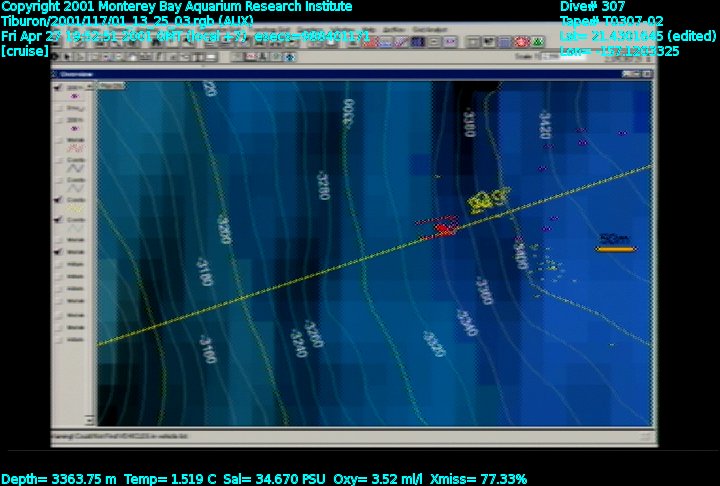Click the '3420' contour label on map
The height and width of the screenshot is (486, 720).
544,124
